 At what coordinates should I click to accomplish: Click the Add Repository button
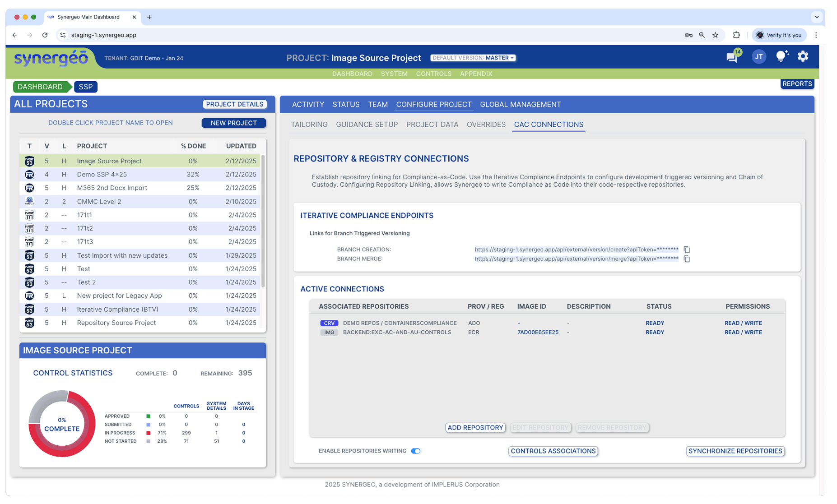(x=475, y=428)
